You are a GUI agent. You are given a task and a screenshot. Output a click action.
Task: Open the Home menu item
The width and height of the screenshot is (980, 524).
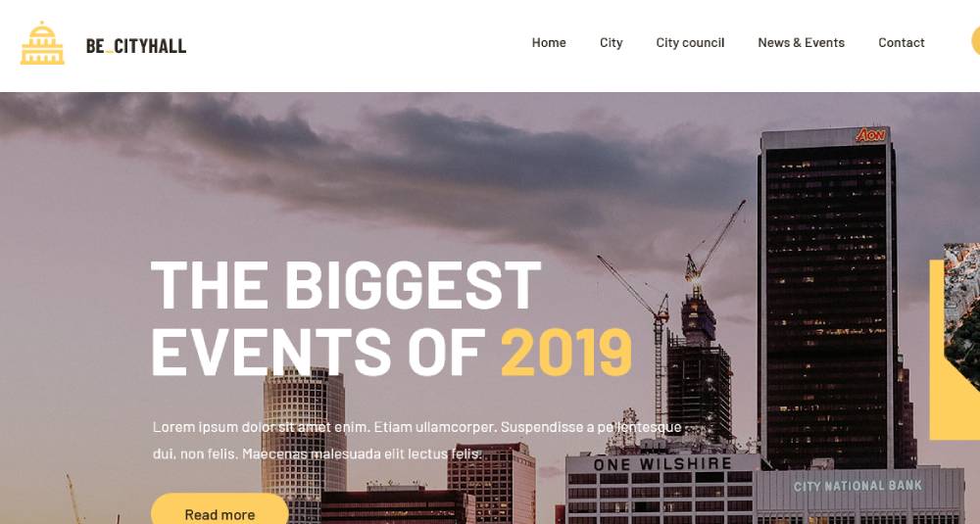(549, 42)
